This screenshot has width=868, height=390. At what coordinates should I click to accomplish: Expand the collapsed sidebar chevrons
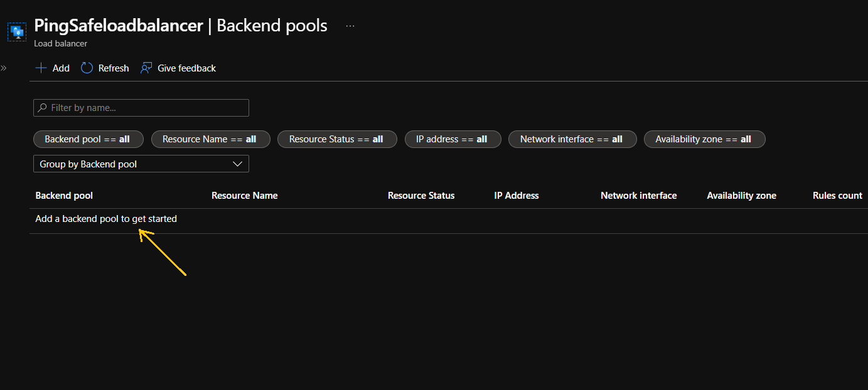point(4,68)
